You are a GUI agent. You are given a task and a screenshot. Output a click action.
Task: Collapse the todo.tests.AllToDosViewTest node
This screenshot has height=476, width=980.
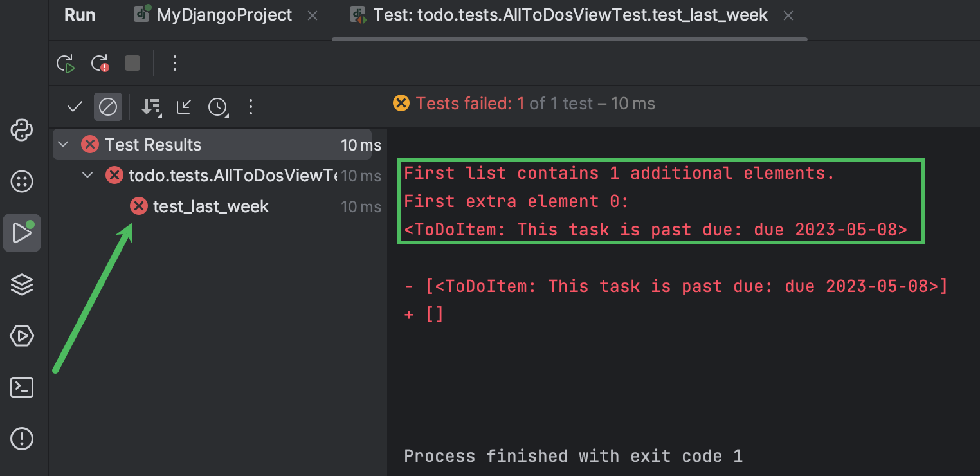coord(87,175)
